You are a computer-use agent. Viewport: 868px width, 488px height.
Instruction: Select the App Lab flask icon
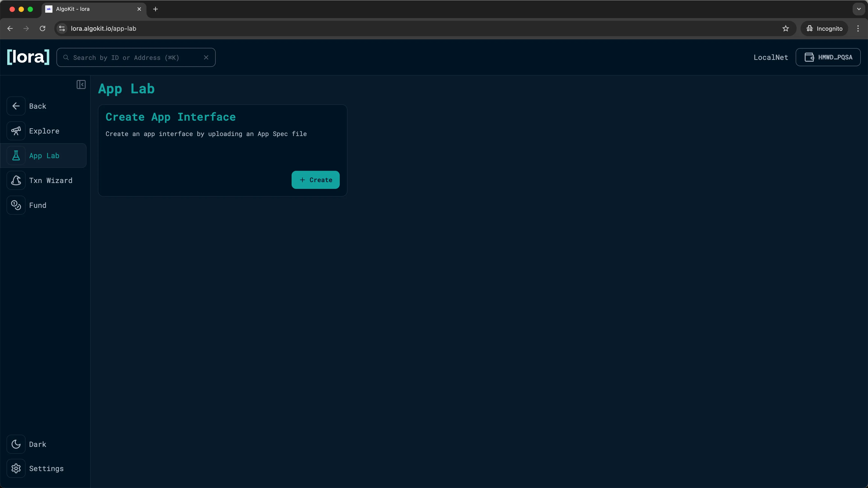(x=16, y=155)
